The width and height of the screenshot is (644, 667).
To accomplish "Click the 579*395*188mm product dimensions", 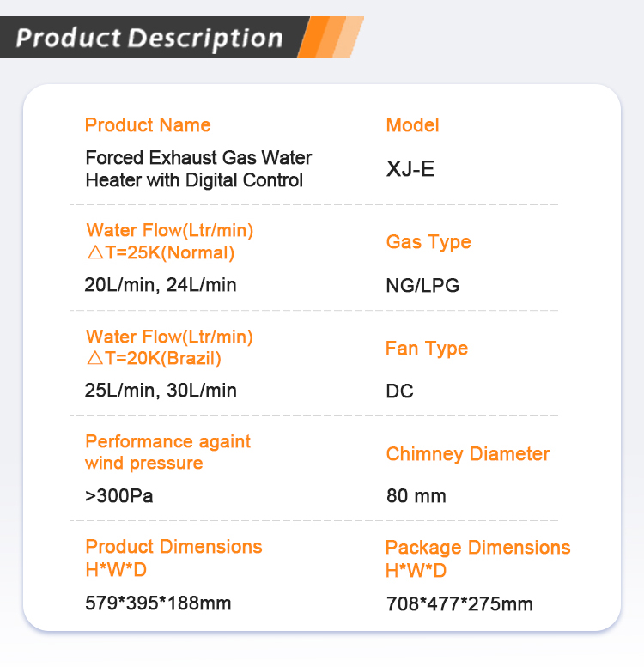I will pos(158,603).
